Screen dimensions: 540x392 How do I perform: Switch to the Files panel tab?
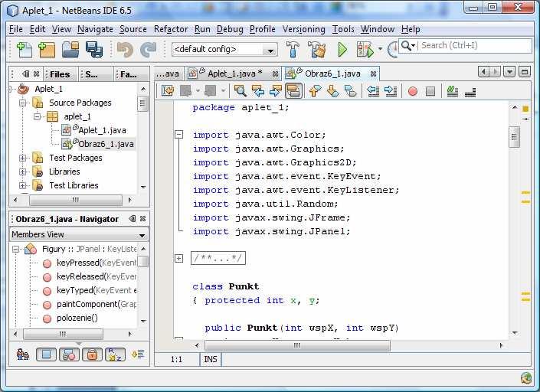60,74
